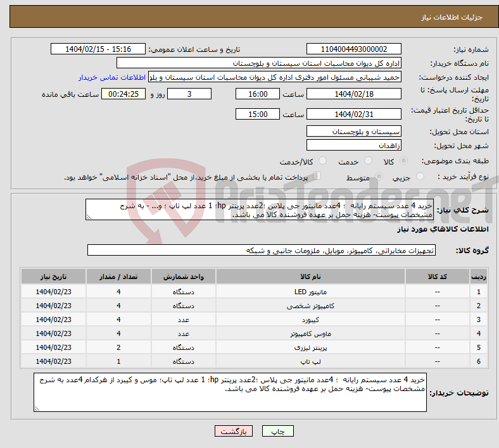Click the announcement date field 1404/02/15 - 15:16
The width and height of the screenshot is (499, 448).
coord(98,49)
